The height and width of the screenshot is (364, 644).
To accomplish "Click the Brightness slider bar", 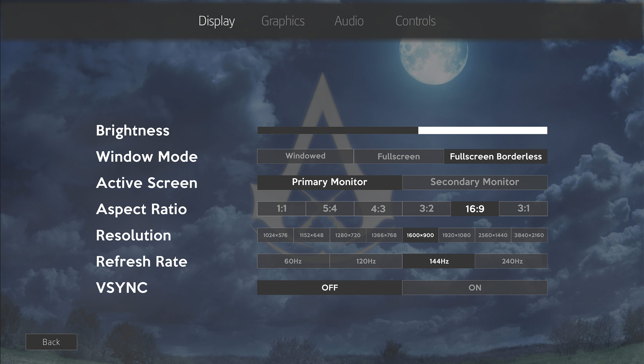I will [402, 130].
